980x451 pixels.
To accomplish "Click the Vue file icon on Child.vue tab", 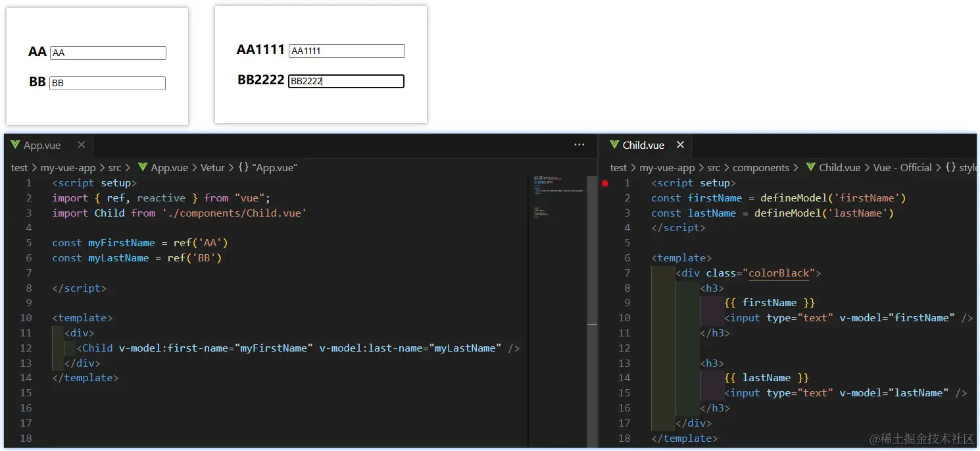I will click(614, 145).
